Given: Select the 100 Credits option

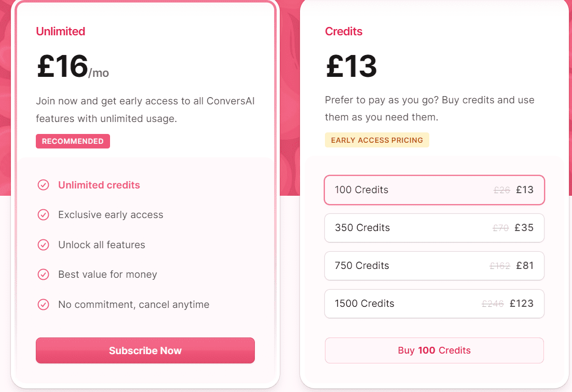Looking at the screenshot, I should click(x=434, y=190).
